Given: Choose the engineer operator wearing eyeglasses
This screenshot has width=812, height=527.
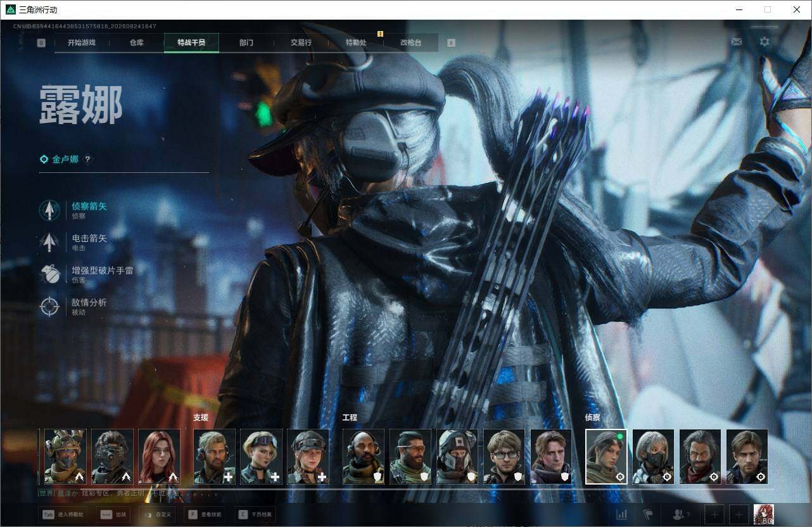Looking at the screenshot, I should coord(504,457).
